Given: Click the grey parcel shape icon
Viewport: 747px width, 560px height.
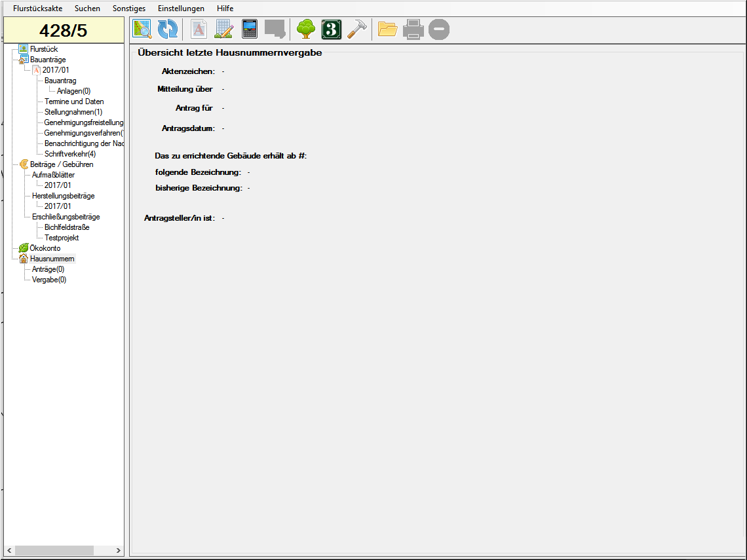Looking at the screenshot, I should 275,29.
